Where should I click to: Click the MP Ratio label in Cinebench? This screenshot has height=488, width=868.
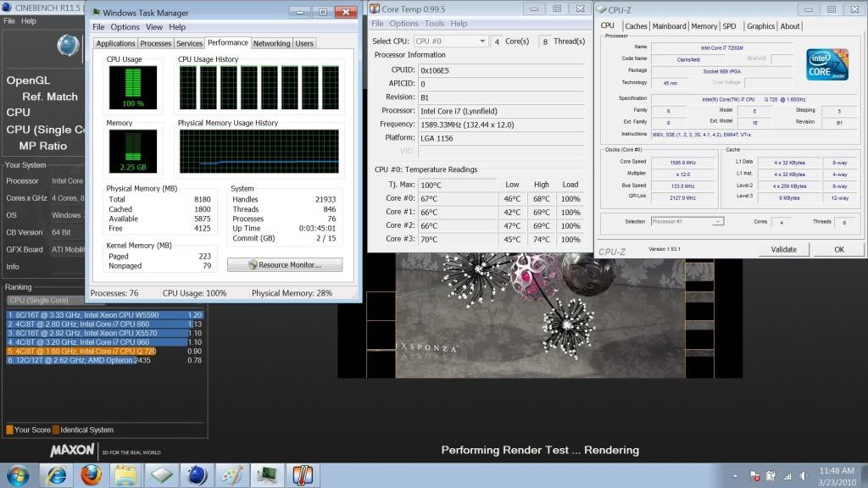43,146
